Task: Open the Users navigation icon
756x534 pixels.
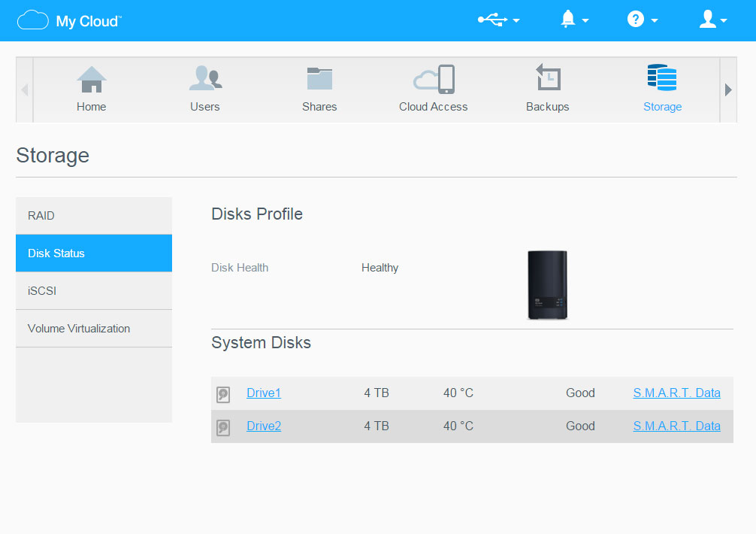Action: (x=204, y=80)
